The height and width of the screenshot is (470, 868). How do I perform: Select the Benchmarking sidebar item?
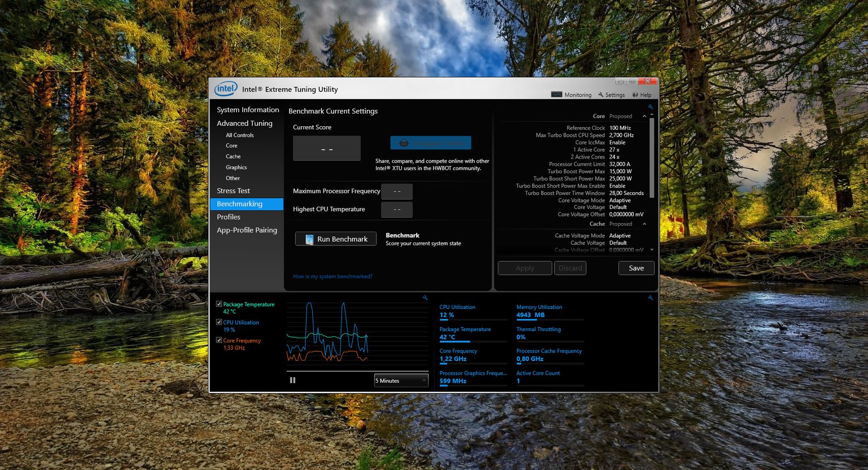tap(247, 204)
